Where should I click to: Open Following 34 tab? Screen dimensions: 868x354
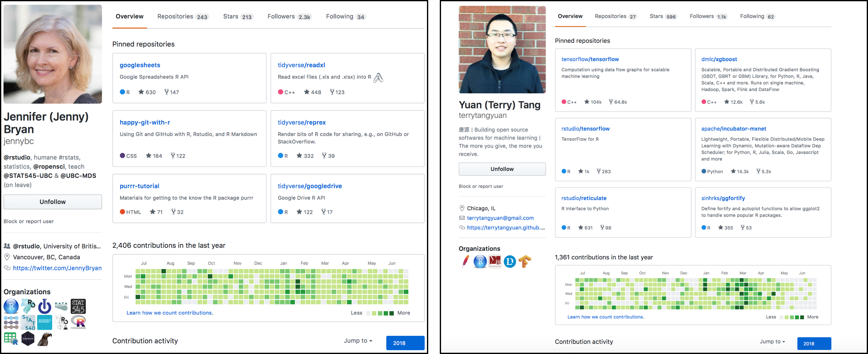[x=346, y=16]
